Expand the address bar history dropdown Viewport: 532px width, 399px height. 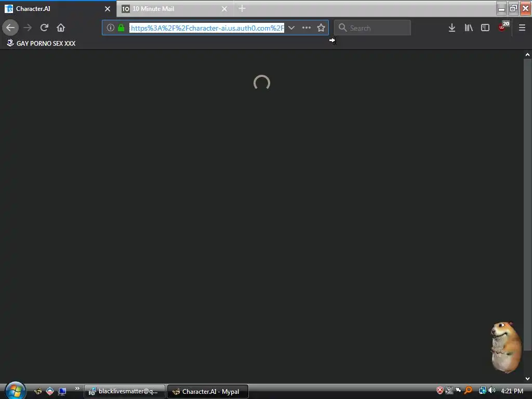[x=291, y=28]
